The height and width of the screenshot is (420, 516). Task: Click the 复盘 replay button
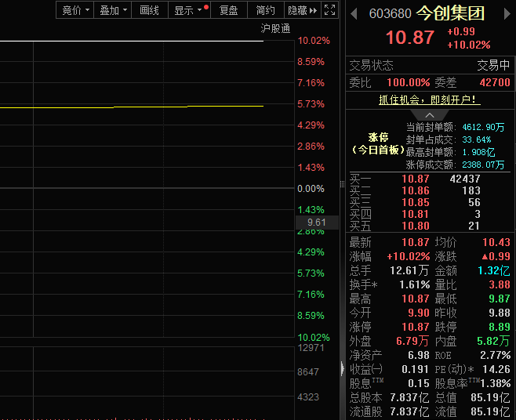(x=229, y=10)
